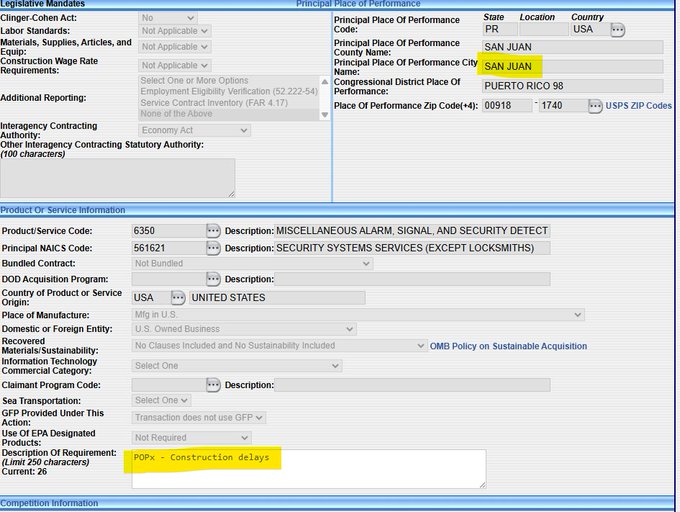
Task: Click the Other Interagency Statutory Authority text area
Action: (117, 177)
